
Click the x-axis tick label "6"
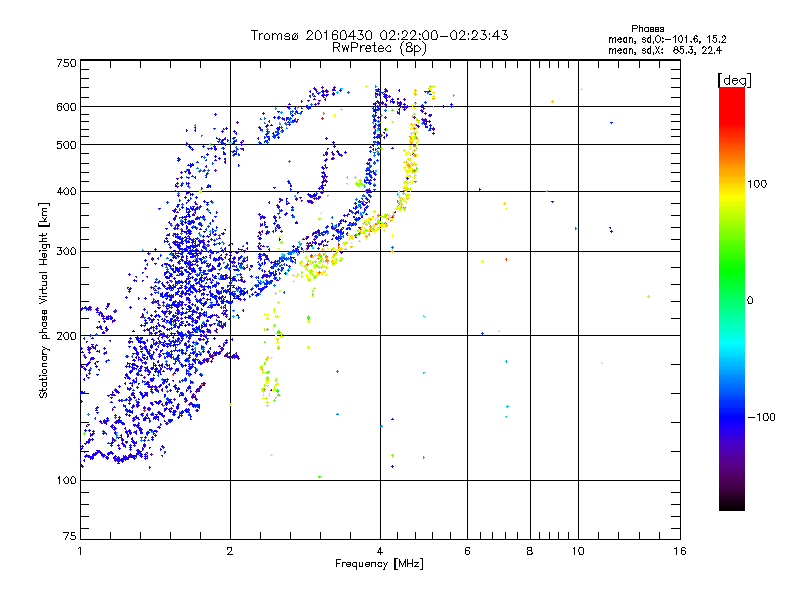tap(467, 551)
